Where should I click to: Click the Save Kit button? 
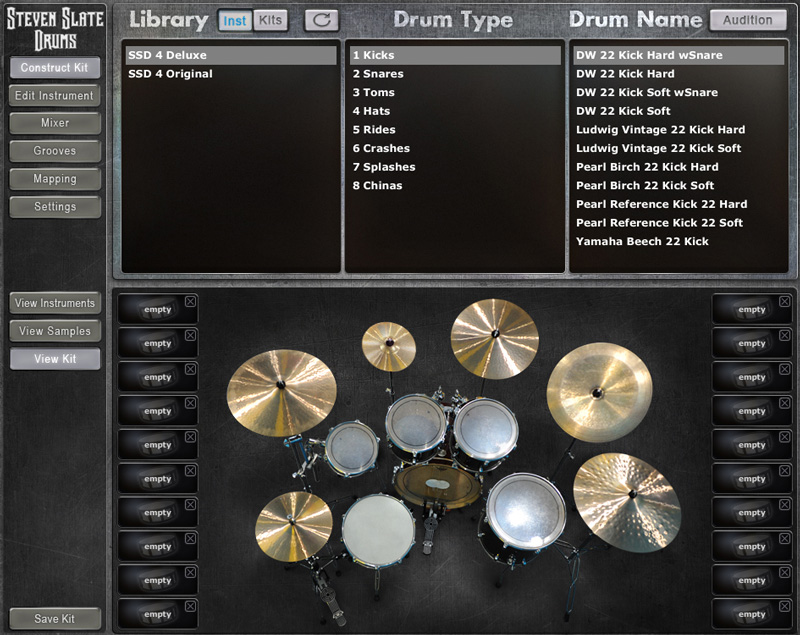pyautogui.click(x=55, y=619)
